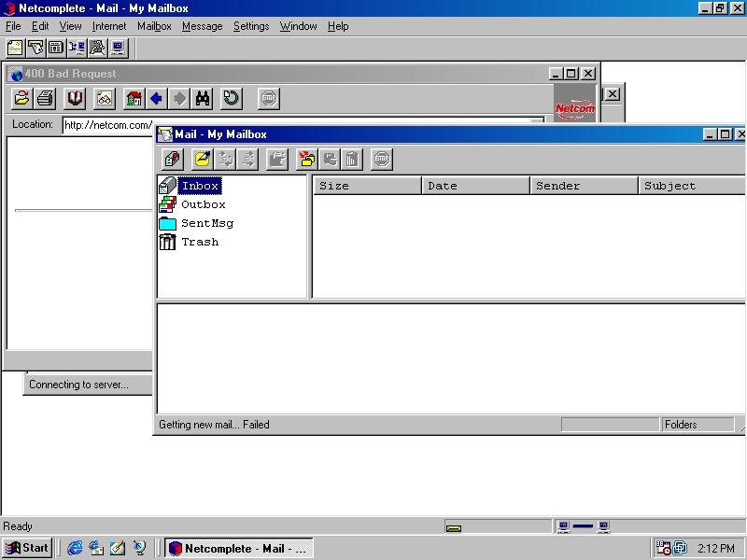747x560 pixels.
Task: Click the printer icon in browser toolbar
Action: click(x=45, y=99)
